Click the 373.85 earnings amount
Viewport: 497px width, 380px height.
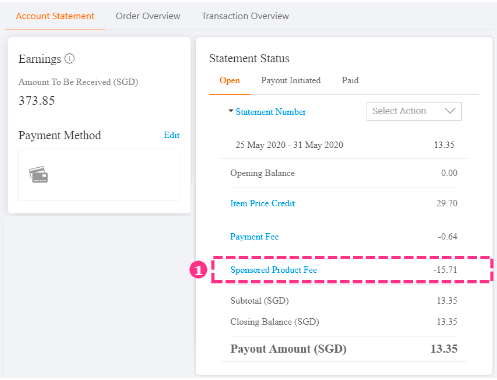[x=37, y=101]
